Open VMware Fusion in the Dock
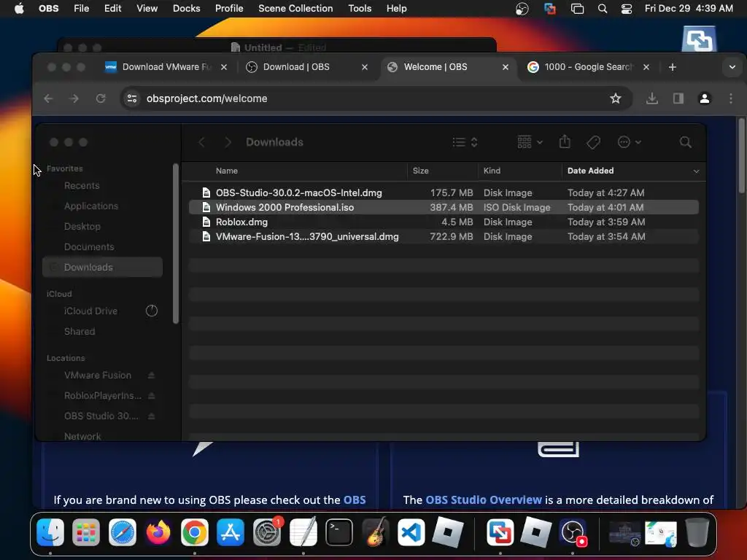747x560 pixels. pos(500,532)
